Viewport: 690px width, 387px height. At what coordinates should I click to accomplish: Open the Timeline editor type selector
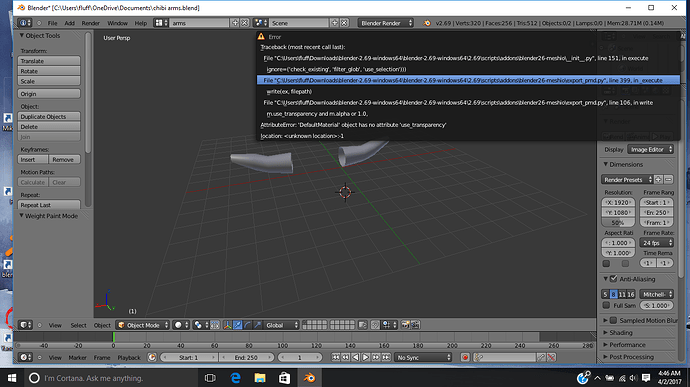[26, 357]
